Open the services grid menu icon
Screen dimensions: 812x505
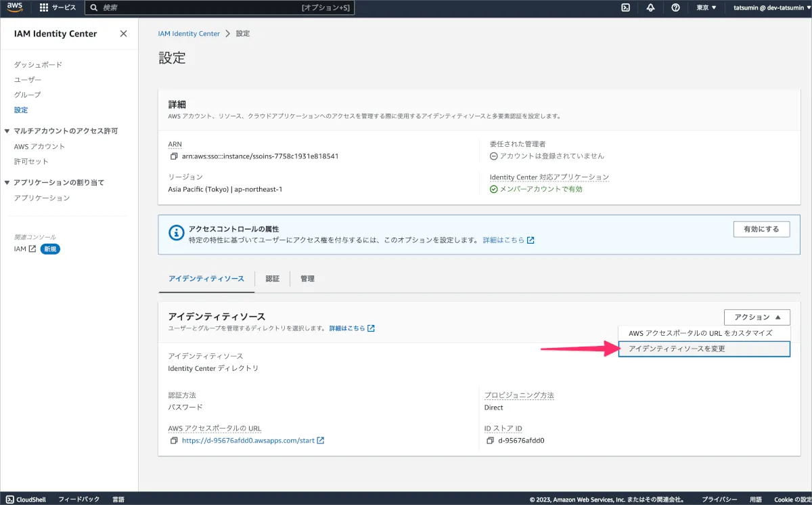(x=44, y=7)
